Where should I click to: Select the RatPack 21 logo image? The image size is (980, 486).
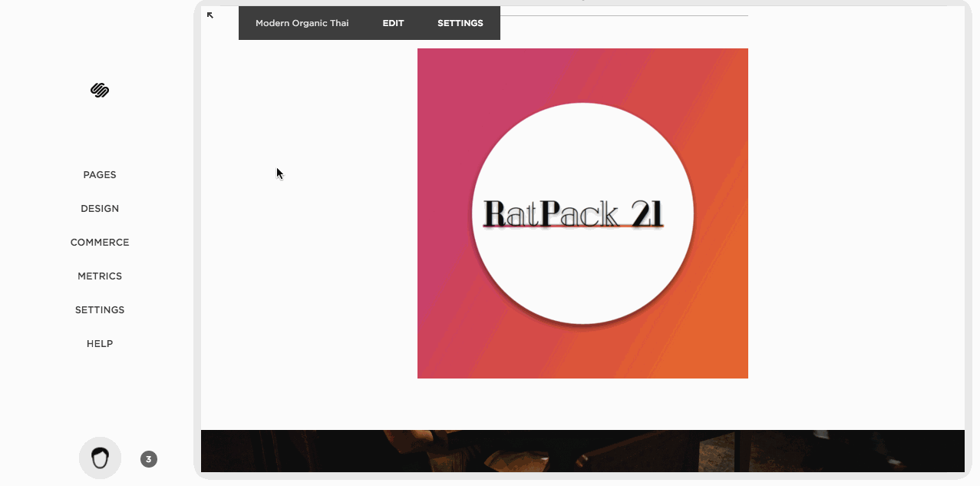coord(582,213)
